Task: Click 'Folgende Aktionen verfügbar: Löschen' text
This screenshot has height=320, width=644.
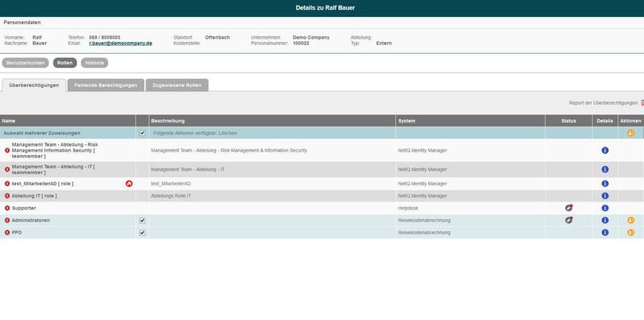Action: (x=195, y=133)
